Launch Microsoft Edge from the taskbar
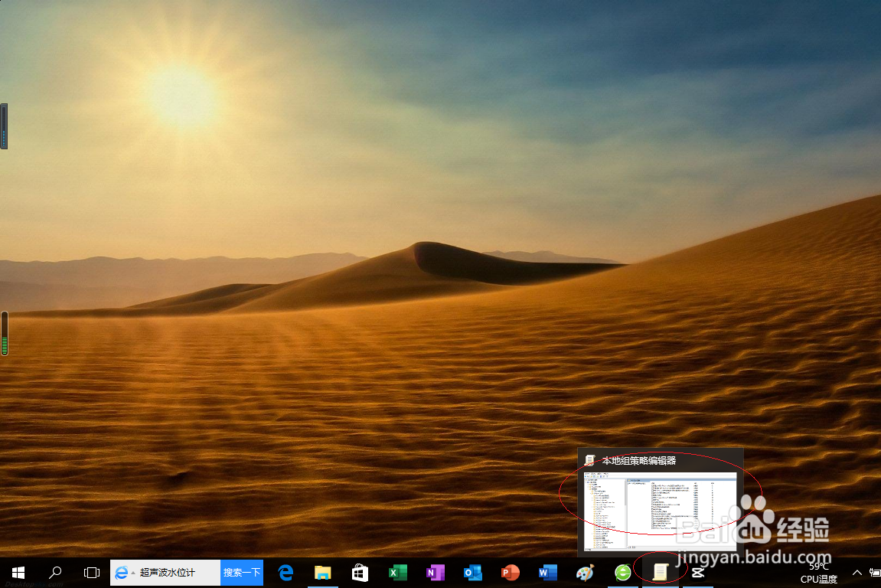This screenshot has height=588, width=881. click(x=285, y=572)
